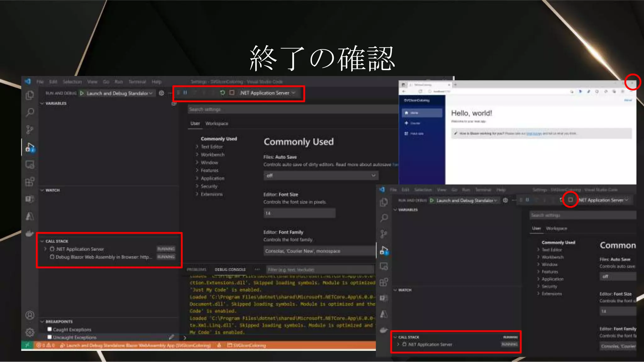Enable the Uncaught Exceptions breakpoint checkbox

click(49, 337)
